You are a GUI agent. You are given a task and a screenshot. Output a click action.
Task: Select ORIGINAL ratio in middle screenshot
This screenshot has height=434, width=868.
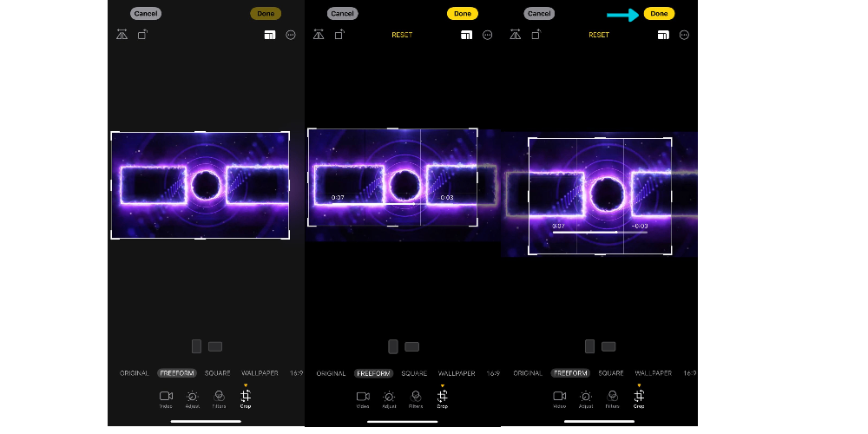(331, 373)
